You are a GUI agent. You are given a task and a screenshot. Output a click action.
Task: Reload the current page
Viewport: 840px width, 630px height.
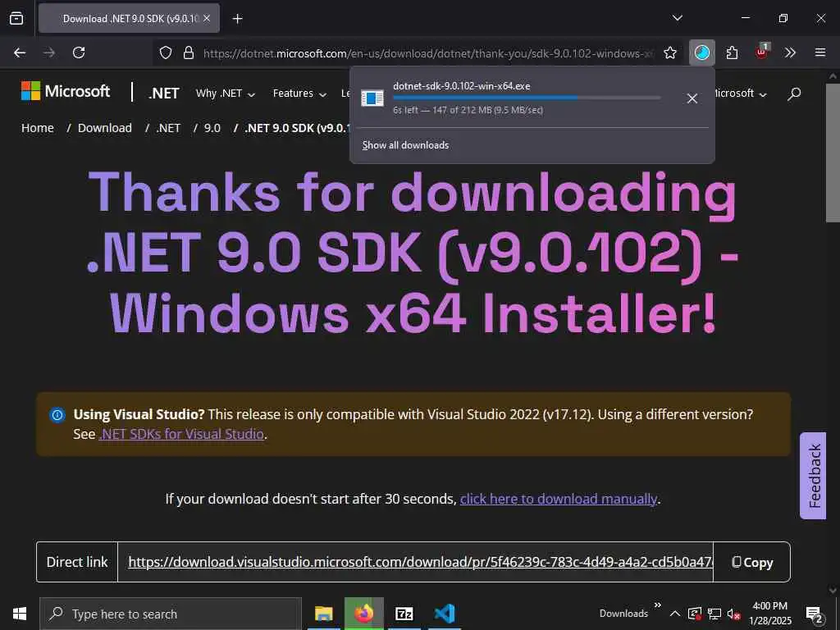pos(79,52)
